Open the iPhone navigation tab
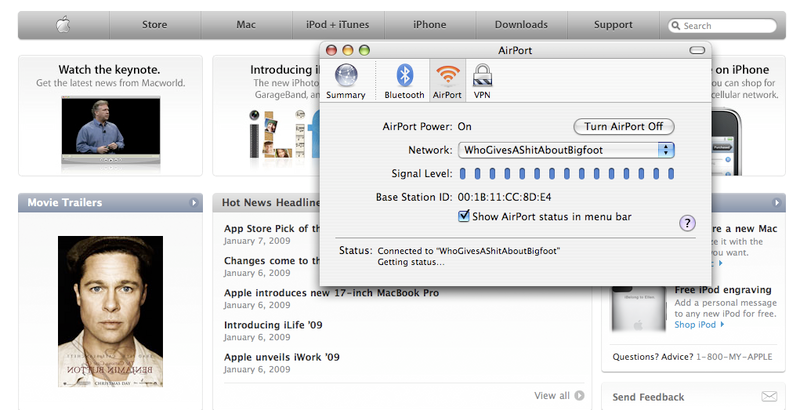Viewport: 800px width, 410px height. tap(430, 24)
